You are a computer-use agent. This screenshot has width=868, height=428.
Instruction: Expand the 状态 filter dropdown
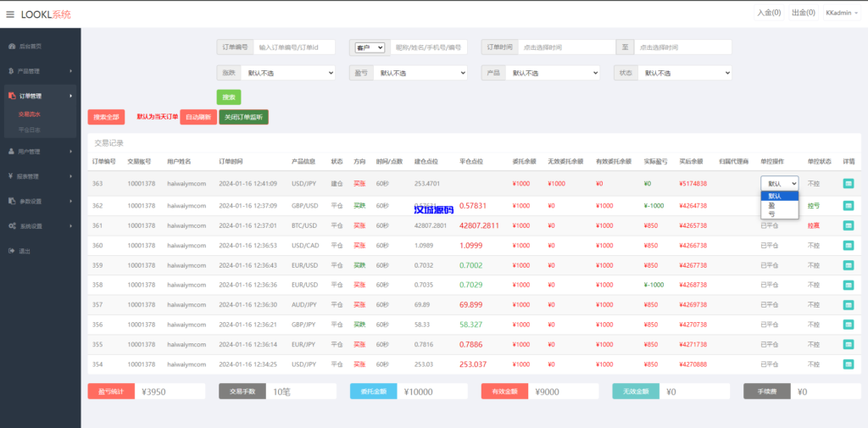click(x=683, y=73)
